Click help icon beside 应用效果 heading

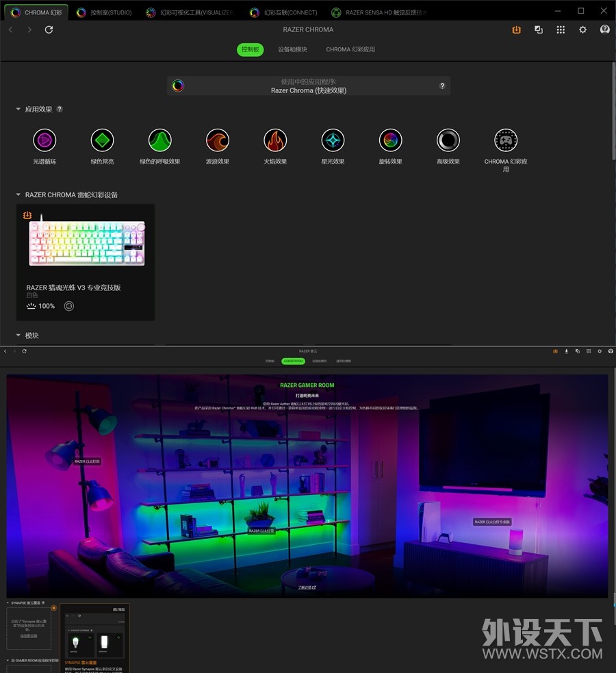click(x=60, y=109)
